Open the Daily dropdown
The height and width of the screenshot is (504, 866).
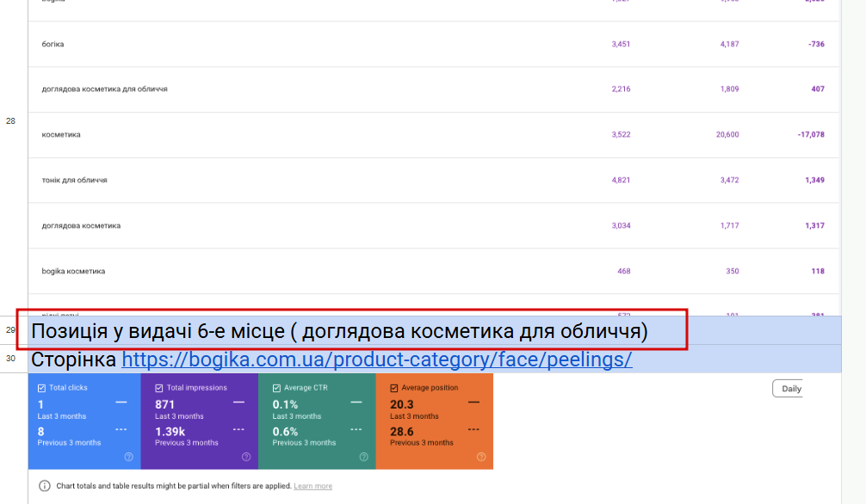coord(787,389)
